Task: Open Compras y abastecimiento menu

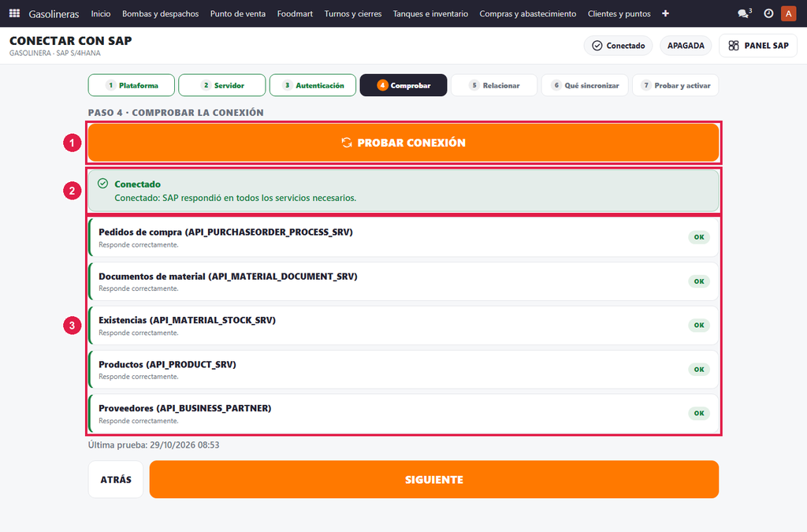Action: (527, 13)
